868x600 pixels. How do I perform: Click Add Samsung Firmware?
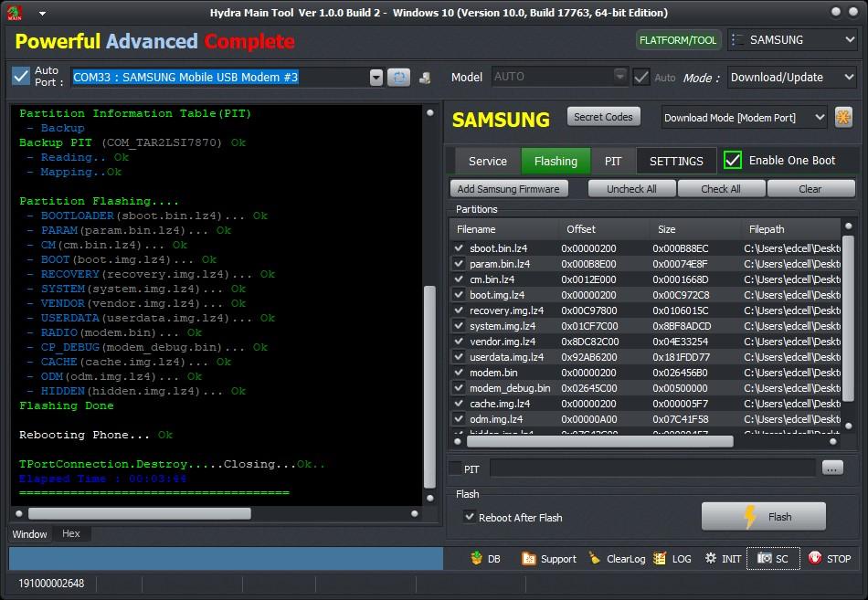(x=509, y=189)
